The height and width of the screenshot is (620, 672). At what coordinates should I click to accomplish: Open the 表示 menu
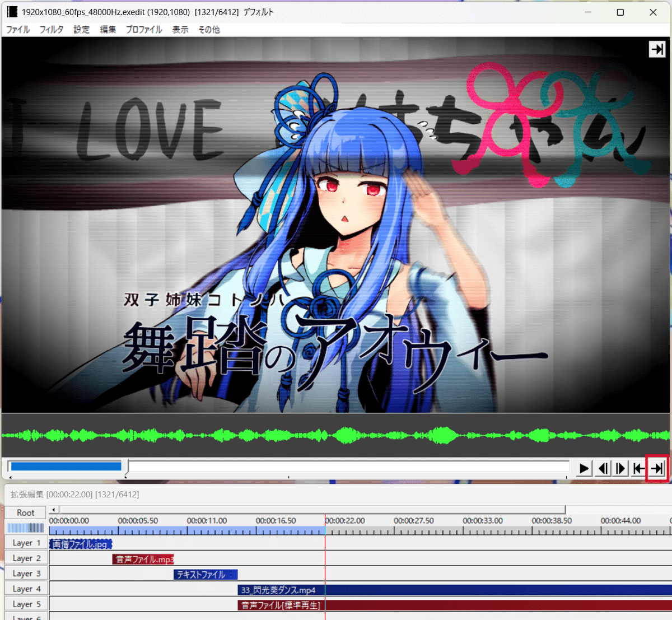(x=180, y=30)
